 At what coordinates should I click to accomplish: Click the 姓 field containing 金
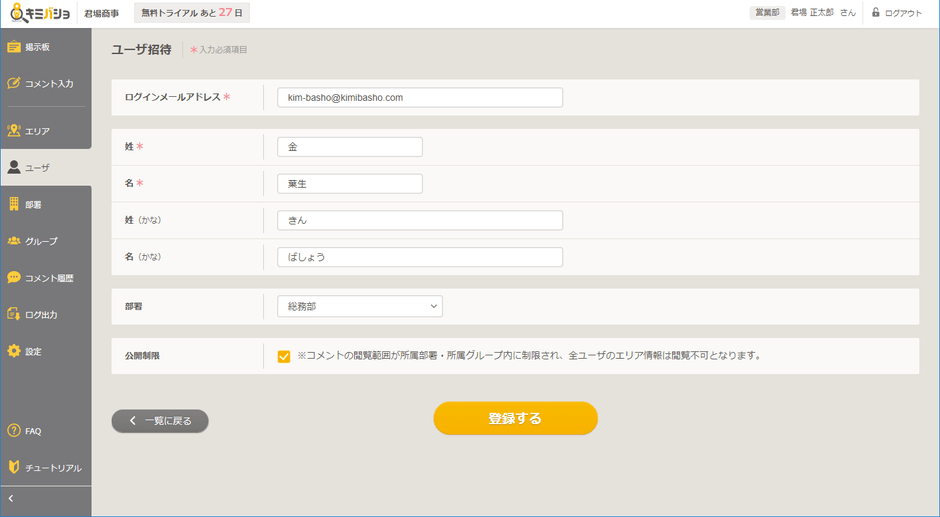pyautogui.click(x=350, y=147)
